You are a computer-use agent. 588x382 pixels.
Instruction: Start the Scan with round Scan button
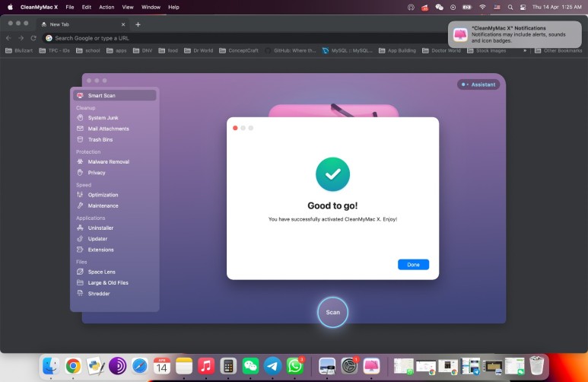tap(332, 312)
